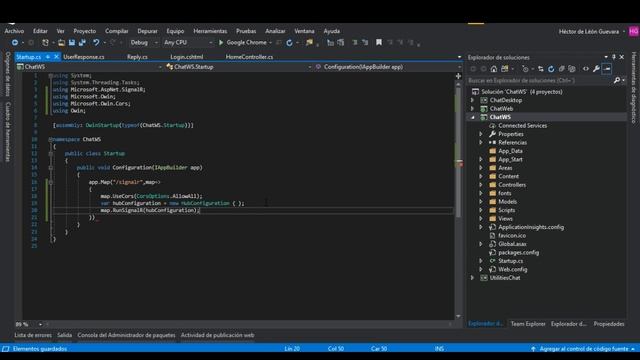Collapse the Startup class outlining toggle

[x=51, y=153]
